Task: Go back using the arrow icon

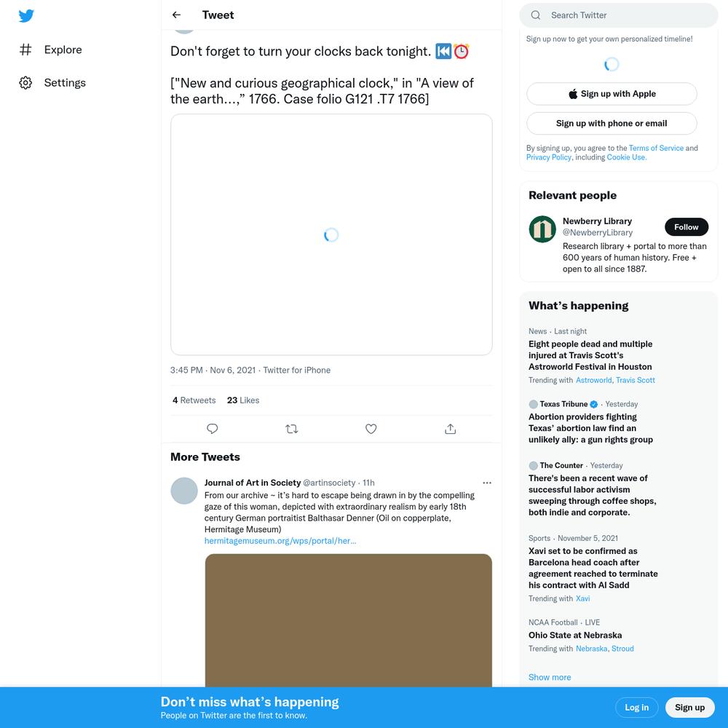Action: pyautogui.click(x=176, y=15)
